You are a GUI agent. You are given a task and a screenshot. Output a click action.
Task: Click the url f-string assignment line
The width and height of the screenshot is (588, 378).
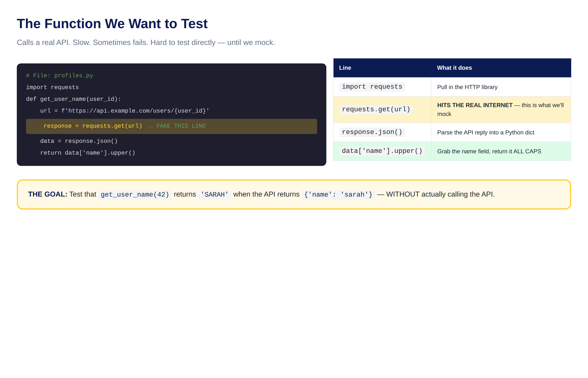[125, 111]
